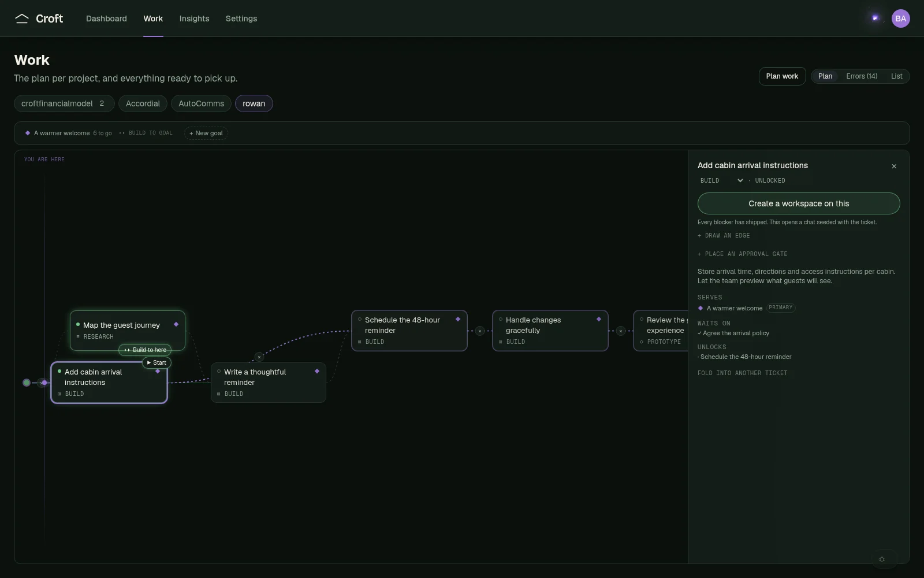The image size is (924, 578).
Task: Remove edge between Schedule reminder and Handle changes
Action: pyautogui.click(x=480, y=331)
